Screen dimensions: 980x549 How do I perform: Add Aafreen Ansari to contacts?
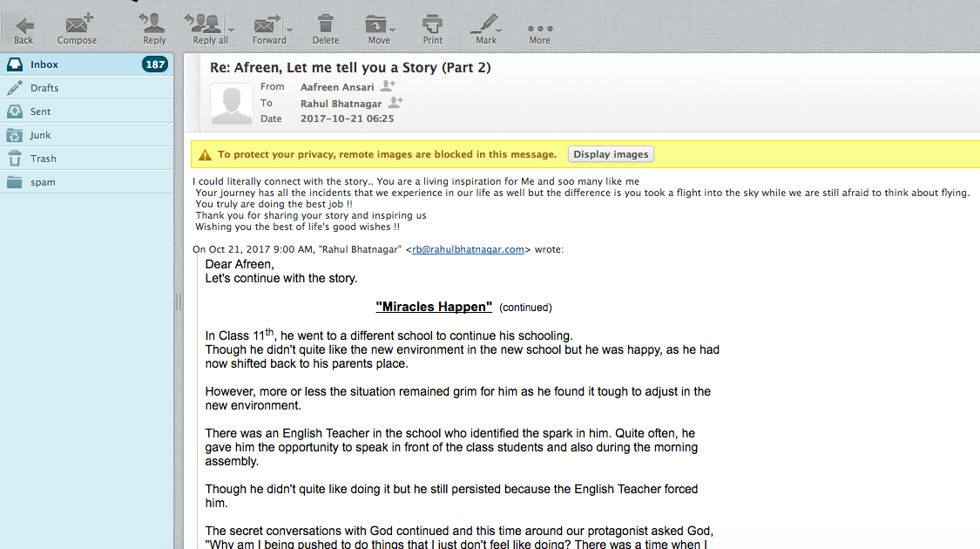pos(388,85)
